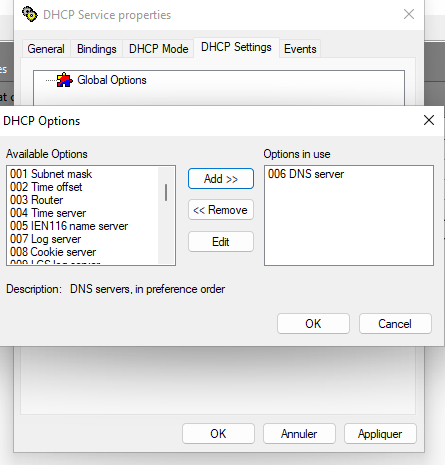Viewport: 445px width, 465px height.
Task: Confirm with OK in DHCP Options dialog
Action: click(313, 324)
